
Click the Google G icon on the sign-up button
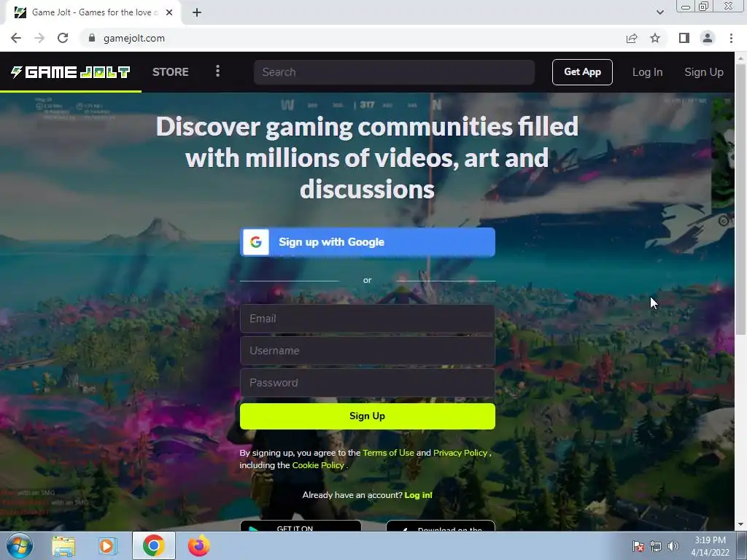click(256, 242)
